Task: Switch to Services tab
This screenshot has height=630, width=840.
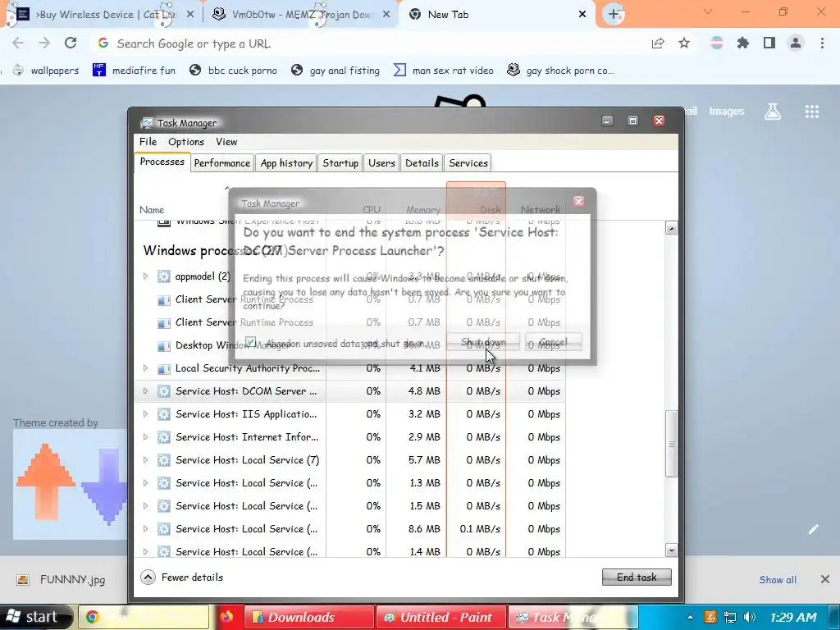Action: 468,163
